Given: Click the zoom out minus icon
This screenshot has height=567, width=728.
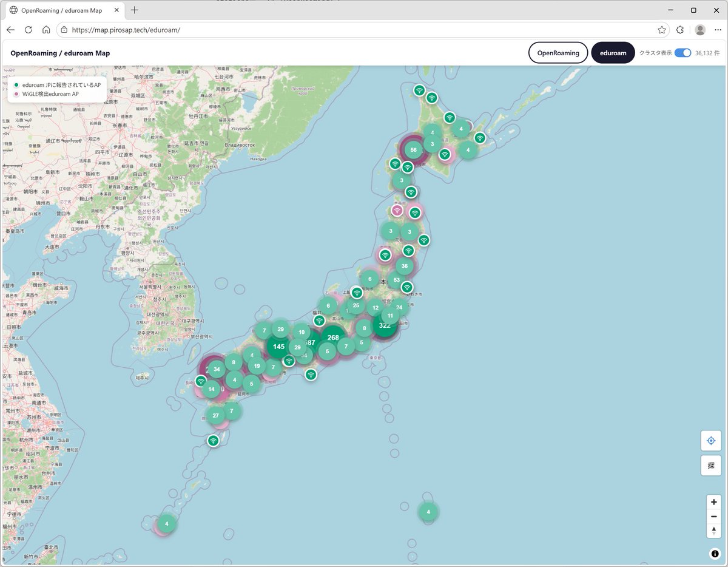Looking at the screenshot, I should [713, 517].
